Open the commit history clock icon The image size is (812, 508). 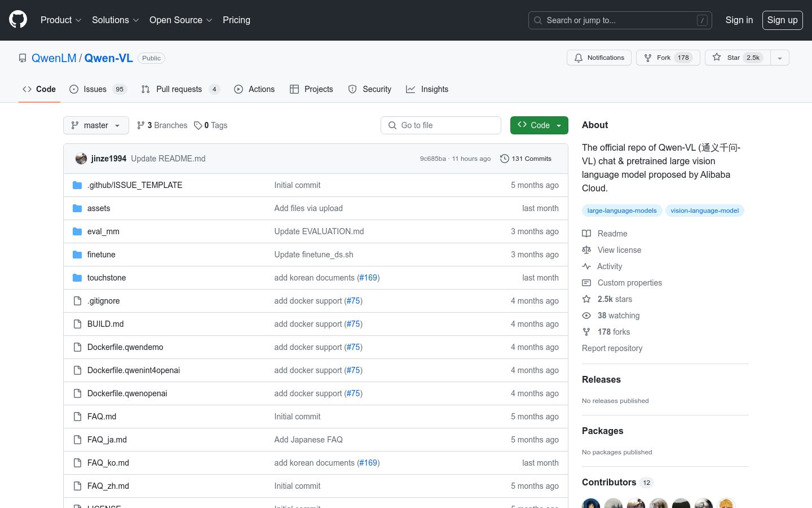[x=505, y=159]
